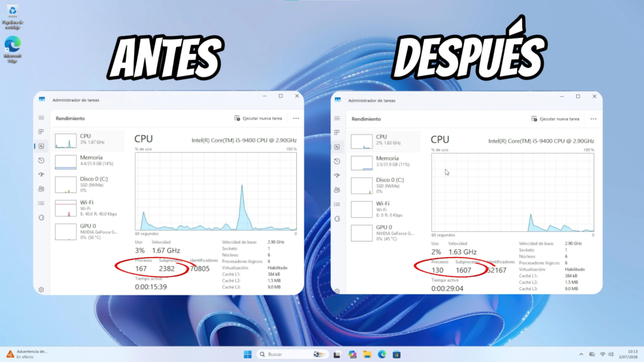Open Processes page icon in right Task Manager
The height and width of the screenshot is (362, 644).
[337, 133]
